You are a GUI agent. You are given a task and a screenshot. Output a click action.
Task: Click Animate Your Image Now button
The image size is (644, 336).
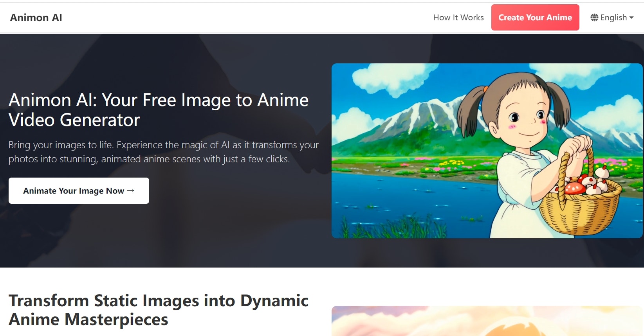(x=79, y=190)
